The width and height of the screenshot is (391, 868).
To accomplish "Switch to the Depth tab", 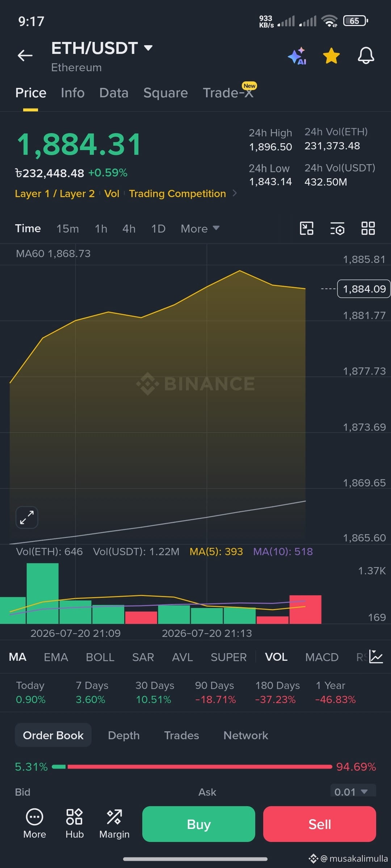I will coord(124,736).
